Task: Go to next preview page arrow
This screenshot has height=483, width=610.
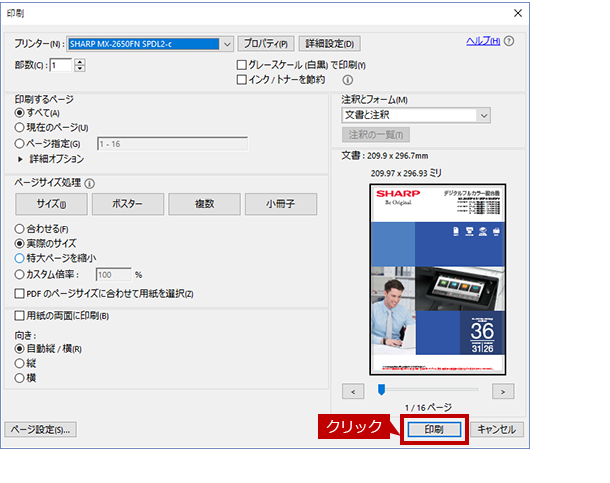Action: (503, 392)
